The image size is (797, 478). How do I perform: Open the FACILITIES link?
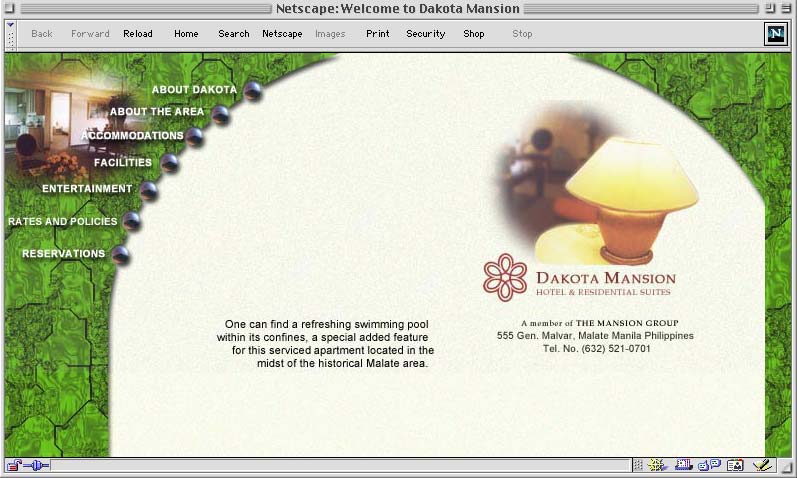123,163
